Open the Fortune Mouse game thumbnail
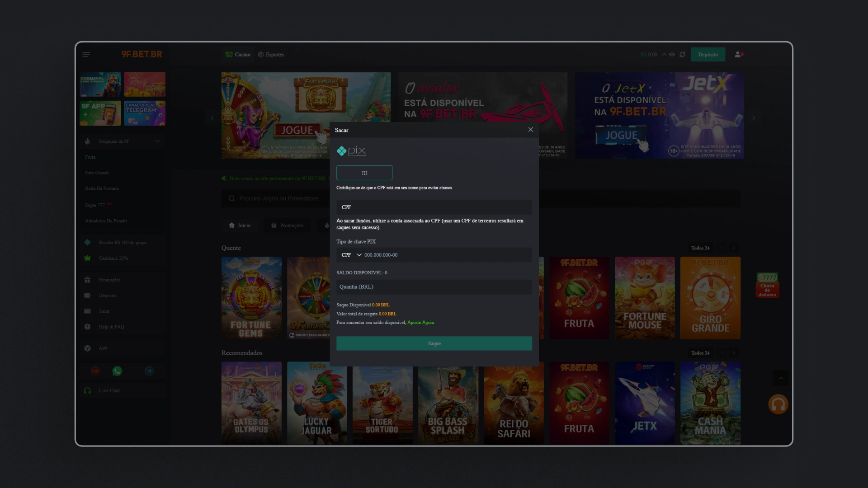Viewport: 868px width, 488px height. click(x=645, y=298)
